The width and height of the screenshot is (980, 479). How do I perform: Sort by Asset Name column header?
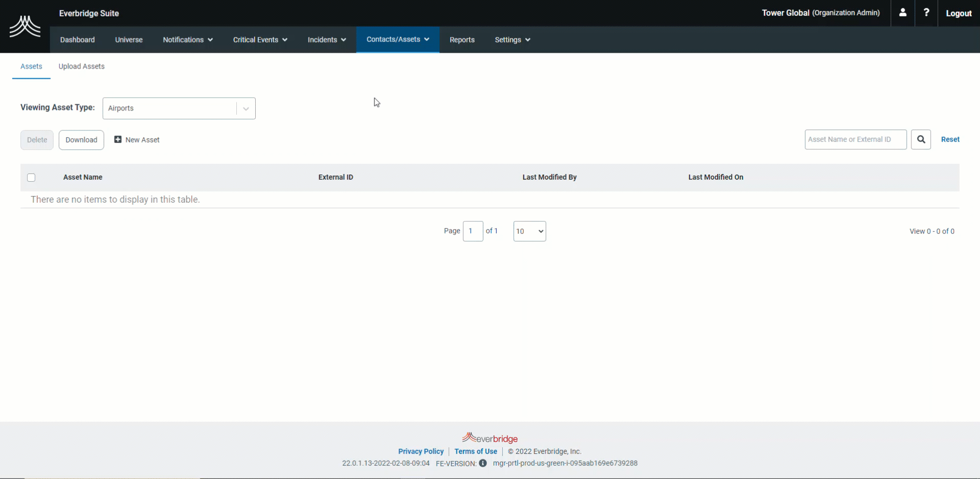[83, 177]
